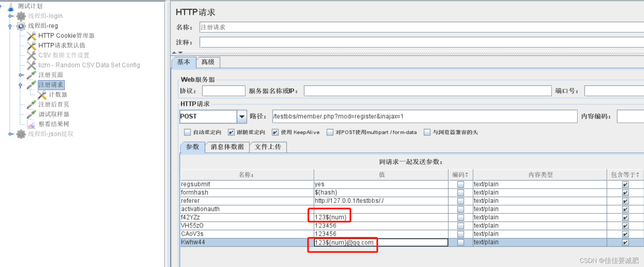Image resolution: width=644 pixels, height=267 pixels.
Task: Expand the 线程组-login tree node
Action: pyautogui.click(x=11, y=16)
